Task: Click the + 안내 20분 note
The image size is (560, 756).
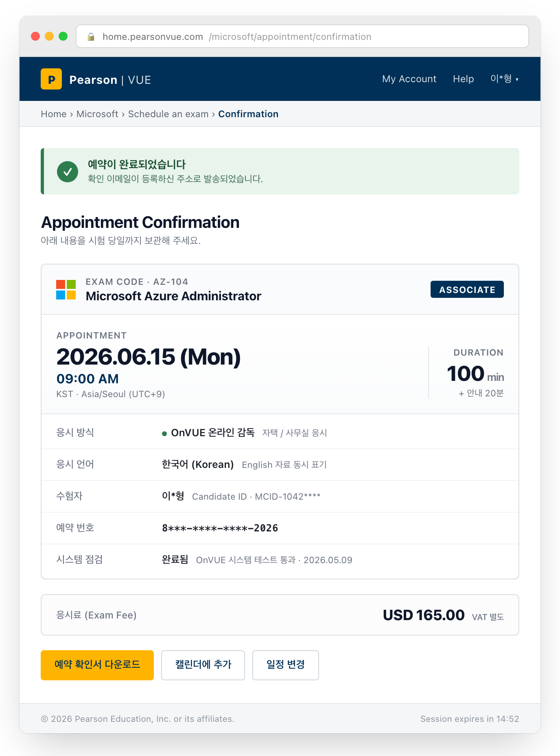Action: click(481, 393)
